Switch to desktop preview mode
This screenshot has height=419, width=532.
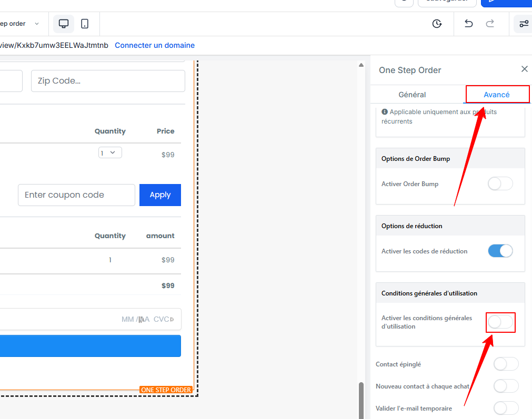click(64, 24)
